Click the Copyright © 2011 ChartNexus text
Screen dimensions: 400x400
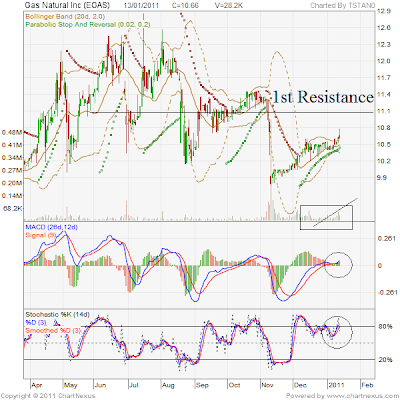pos(48,396)
